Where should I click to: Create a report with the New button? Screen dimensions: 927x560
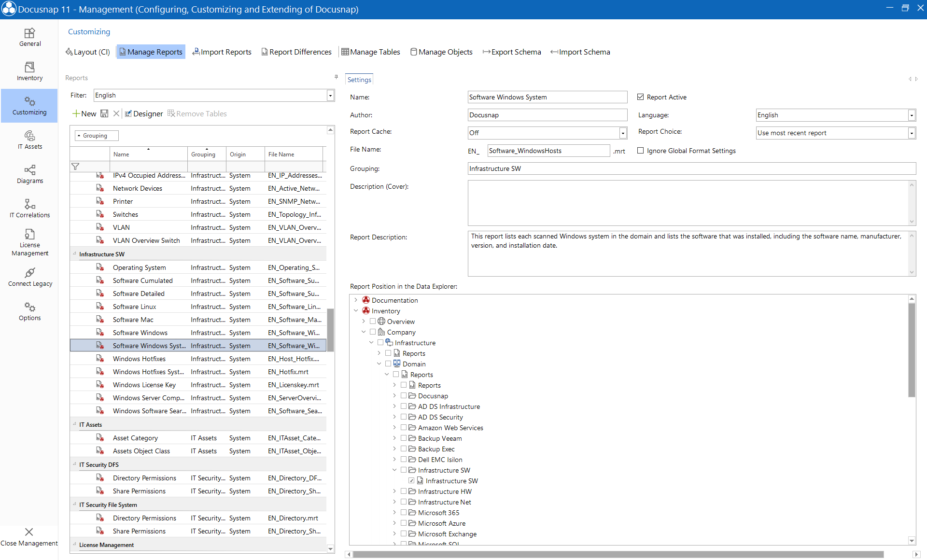tap(84, 113)
